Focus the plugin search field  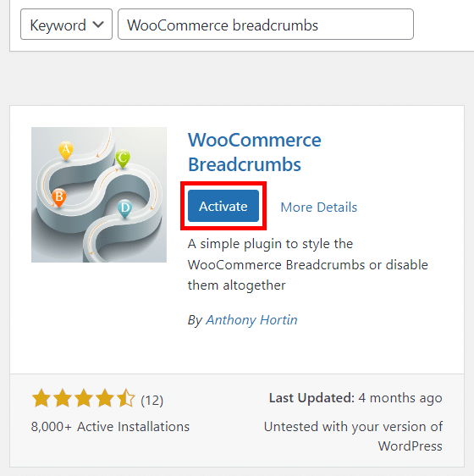tap(266, 25)
